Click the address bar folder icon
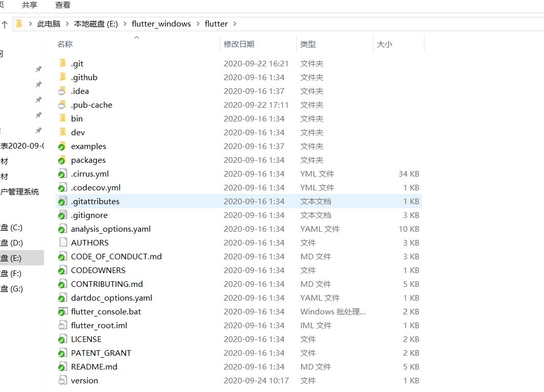Image resolution: width=544 pixels, height=392 pixels. pyautogui.click(x=19, y=23)
